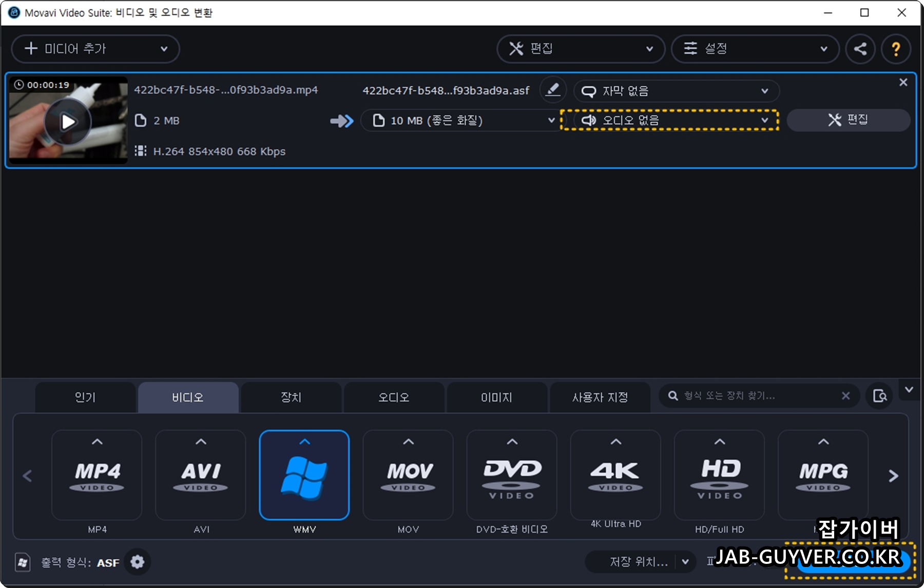Viewport: 924px width, 588px height.
Task: Expand AVI presets with its up chevron
Action: [201, 442]
